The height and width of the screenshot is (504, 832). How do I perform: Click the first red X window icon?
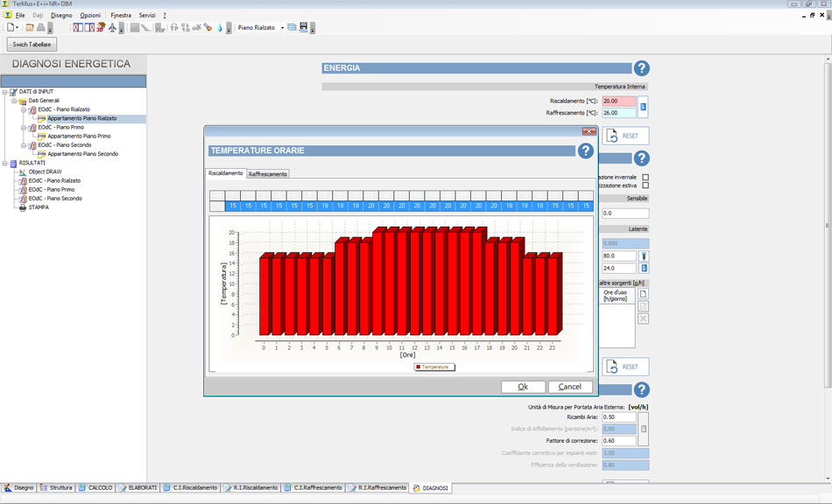78,27
